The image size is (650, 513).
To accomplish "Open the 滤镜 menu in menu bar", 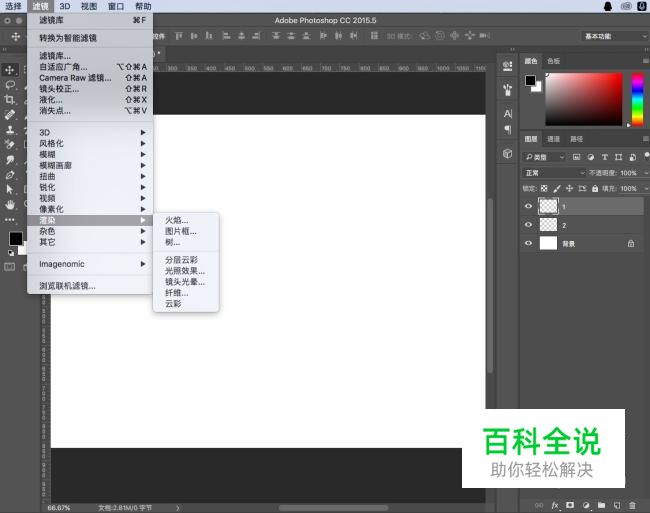I will point(41,6).
